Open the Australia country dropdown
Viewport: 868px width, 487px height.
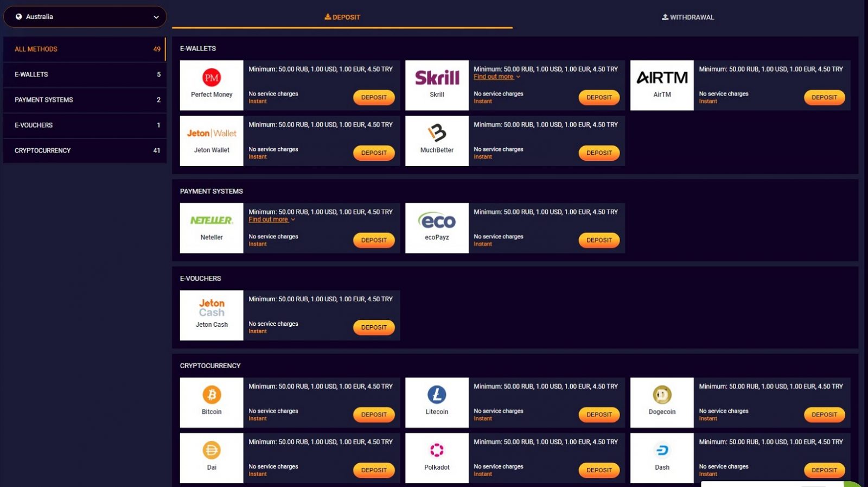pyautogui.click(x=85, y=17)
